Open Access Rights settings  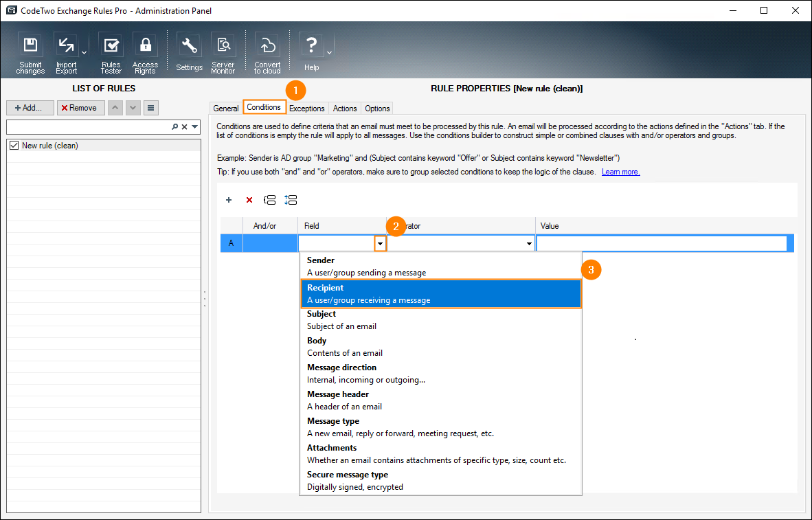(x=145, y=54)
